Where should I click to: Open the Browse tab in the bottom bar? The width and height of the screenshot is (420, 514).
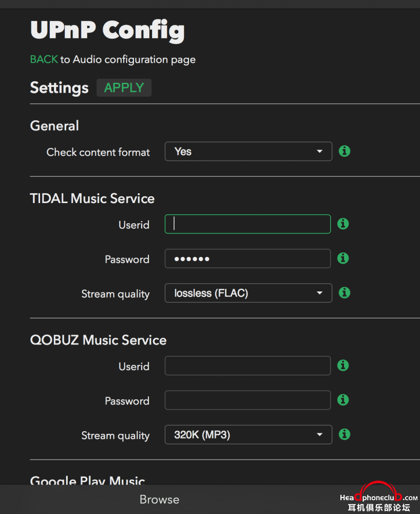pyautogui.click(x=159, y=499)
